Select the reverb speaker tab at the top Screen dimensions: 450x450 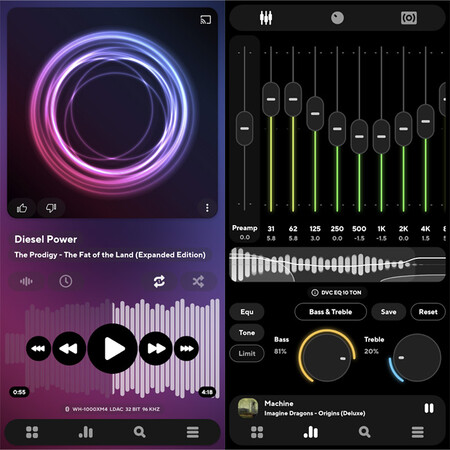click(409, 18)
